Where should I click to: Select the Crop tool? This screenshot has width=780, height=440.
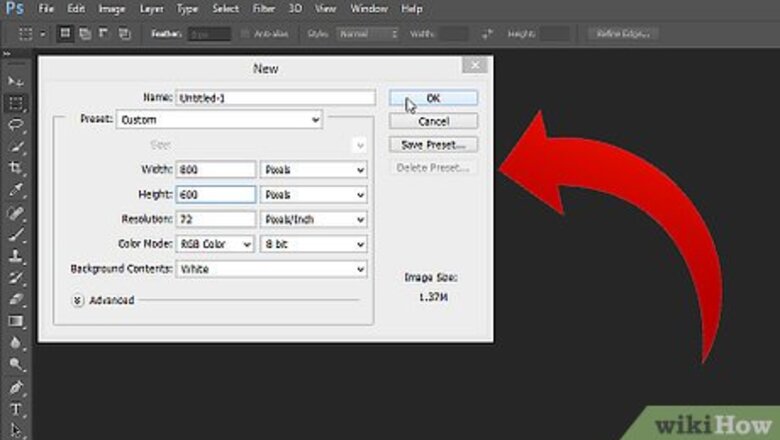(x=15, y=169)
